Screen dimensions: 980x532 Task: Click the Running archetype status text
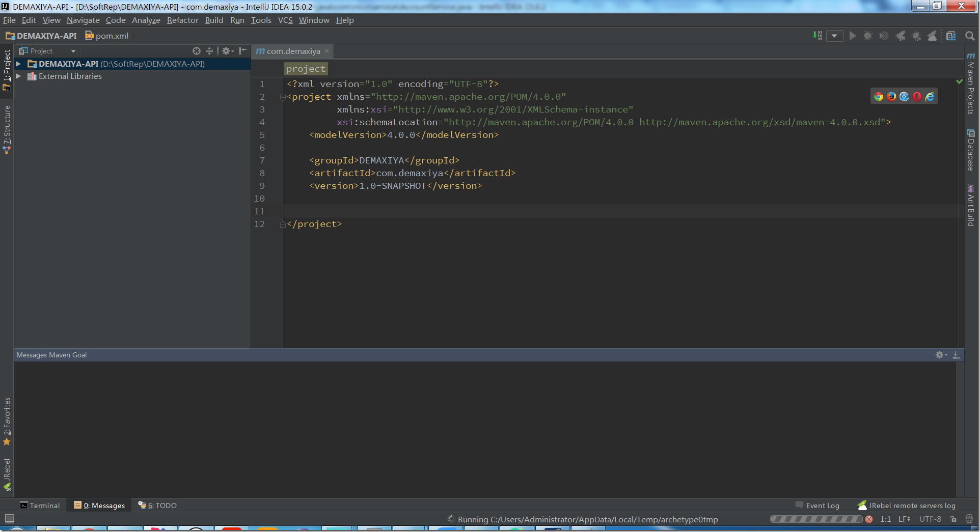588,519
